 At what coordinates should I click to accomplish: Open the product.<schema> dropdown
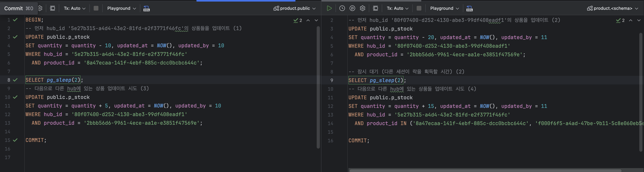[612, 8]
